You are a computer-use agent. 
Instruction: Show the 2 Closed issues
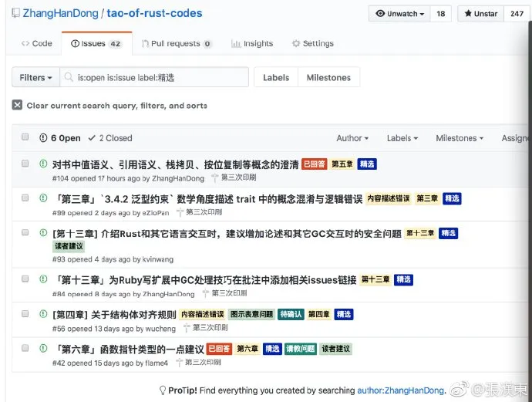point(110,138)
